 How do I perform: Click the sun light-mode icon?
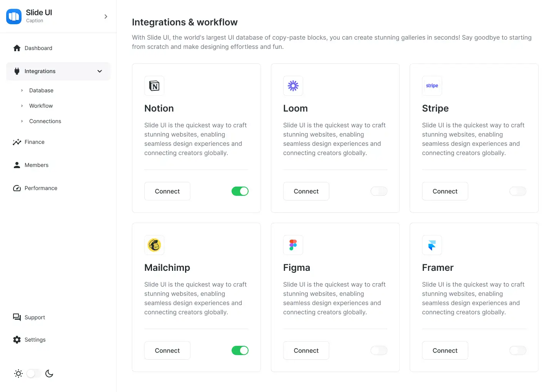18,374
